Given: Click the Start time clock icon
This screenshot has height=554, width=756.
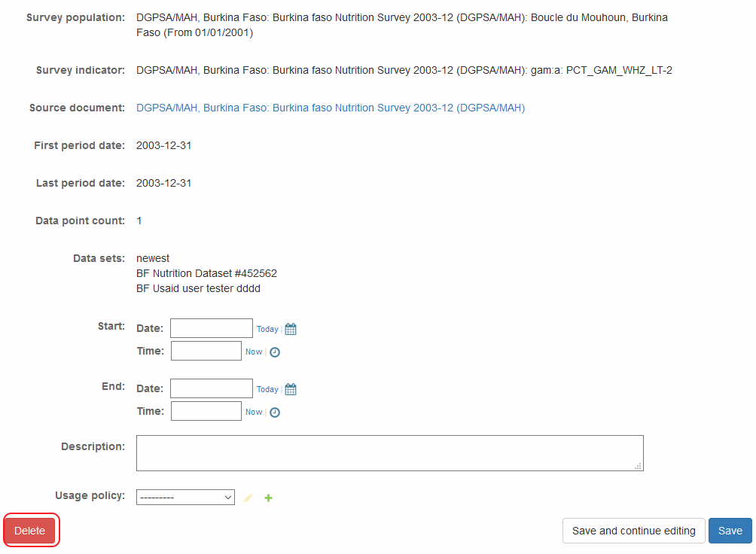Looking at the screenshot, I should 275,352.
